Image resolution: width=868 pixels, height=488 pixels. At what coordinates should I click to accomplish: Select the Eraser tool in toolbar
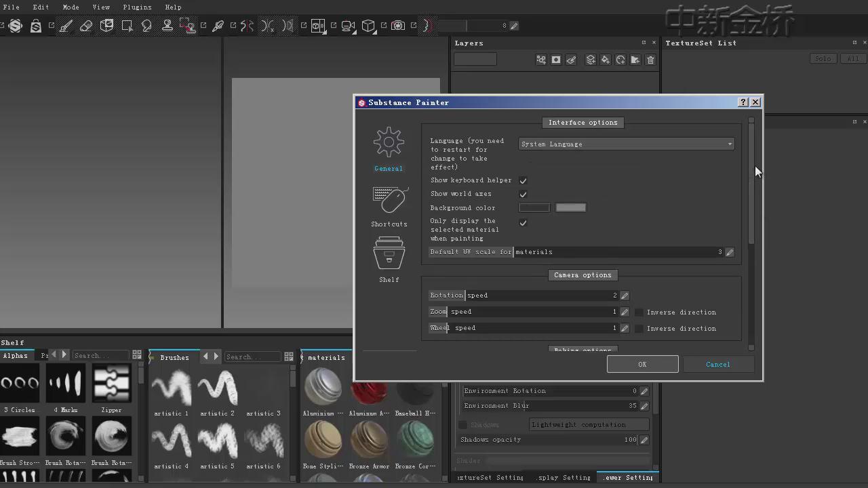click(x=86, y=26)
